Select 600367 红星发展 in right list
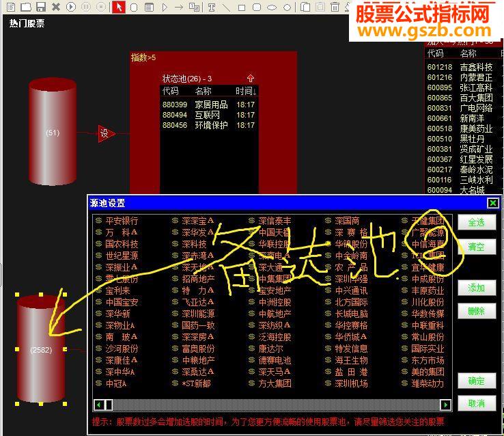This screenshot has height=436, width=504. point(460,159)
